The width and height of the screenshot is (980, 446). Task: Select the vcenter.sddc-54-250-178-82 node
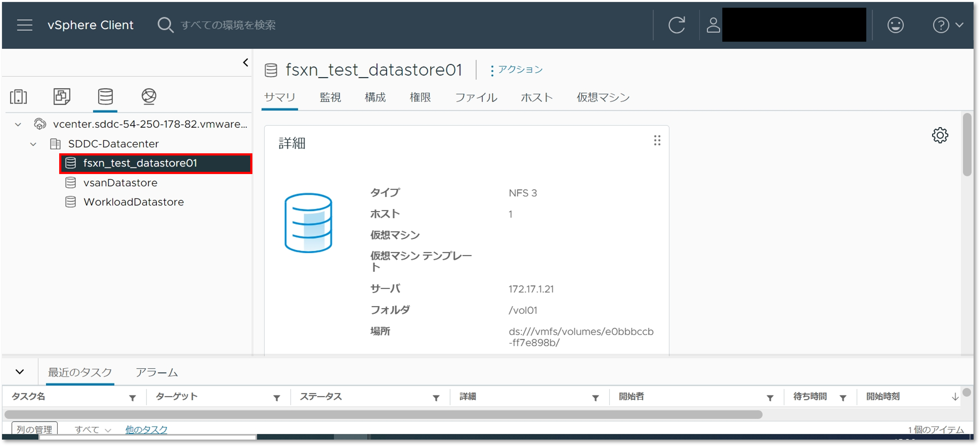click(150, 124)
